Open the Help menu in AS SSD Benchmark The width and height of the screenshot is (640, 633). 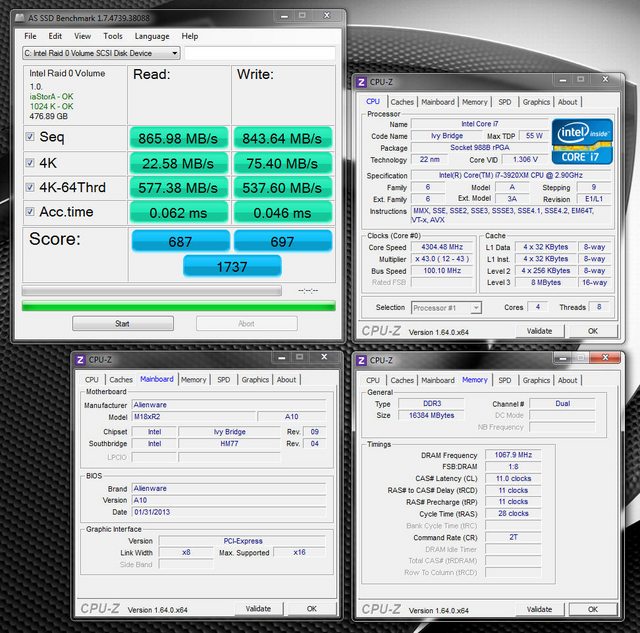(190, 36)
